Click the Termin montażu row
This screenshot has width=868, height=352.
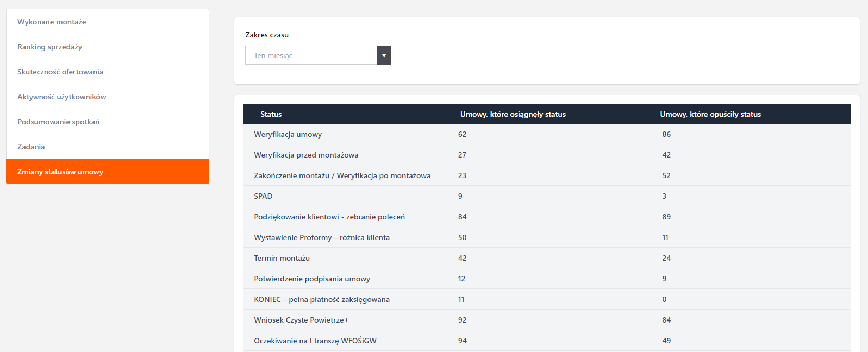[282, 258]
